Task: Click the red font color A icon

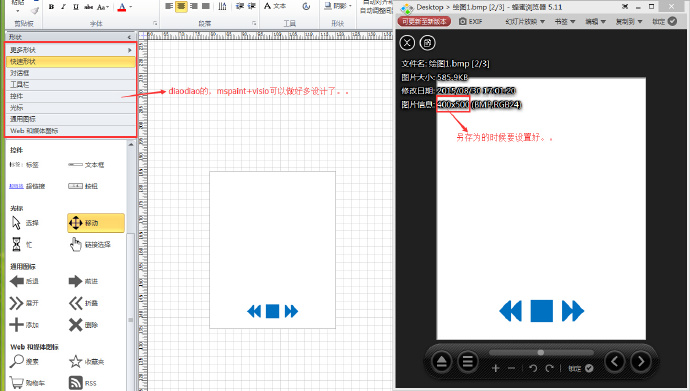Action: [x=122, y=7]
